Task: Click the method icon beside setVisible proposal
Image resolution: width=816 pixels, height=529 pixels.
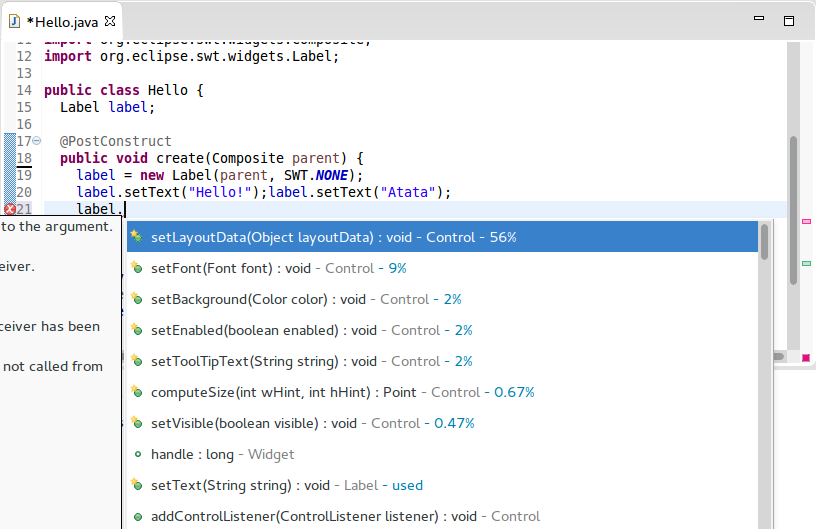Action: (x=136, y=423)
